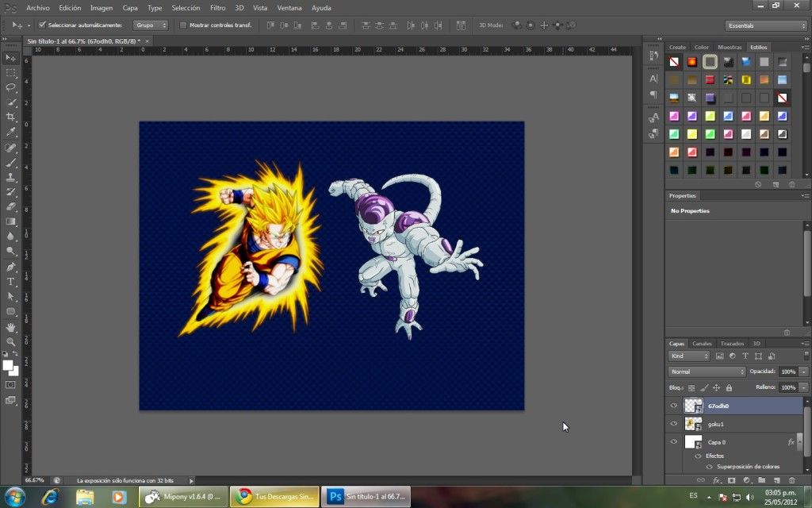Viewport: 812px width, 508px height.
Task: Open the Essentials workspace dropdown
Action: click(x=765, y=25)
